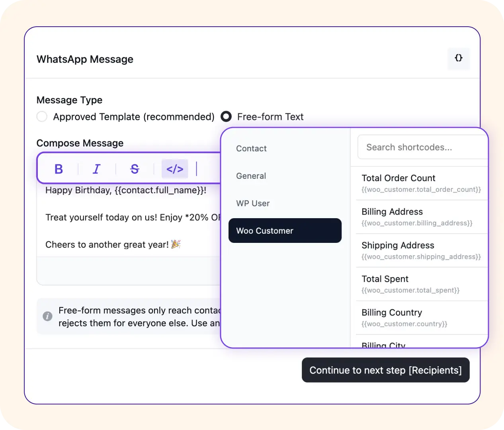Screen dimensions: 504x430
Task: Toggle bold formatting in message editor
Action: 59,169
